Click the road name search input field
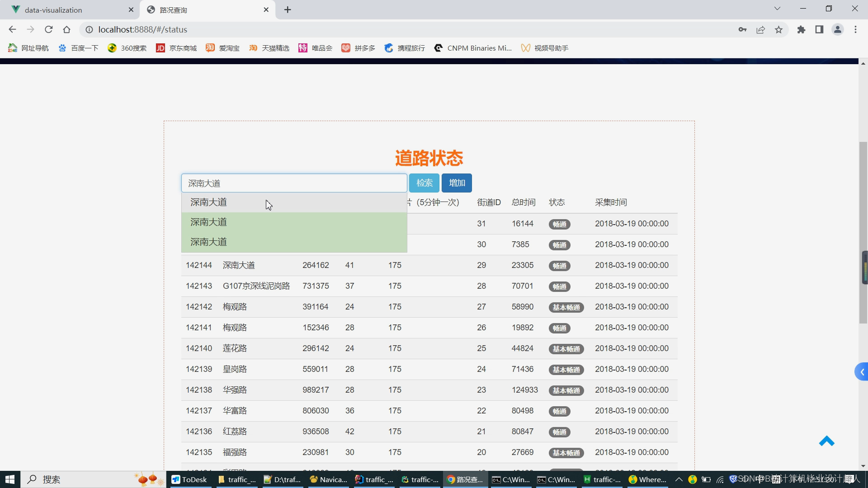The image size is (868, 488). coord(294,183)
